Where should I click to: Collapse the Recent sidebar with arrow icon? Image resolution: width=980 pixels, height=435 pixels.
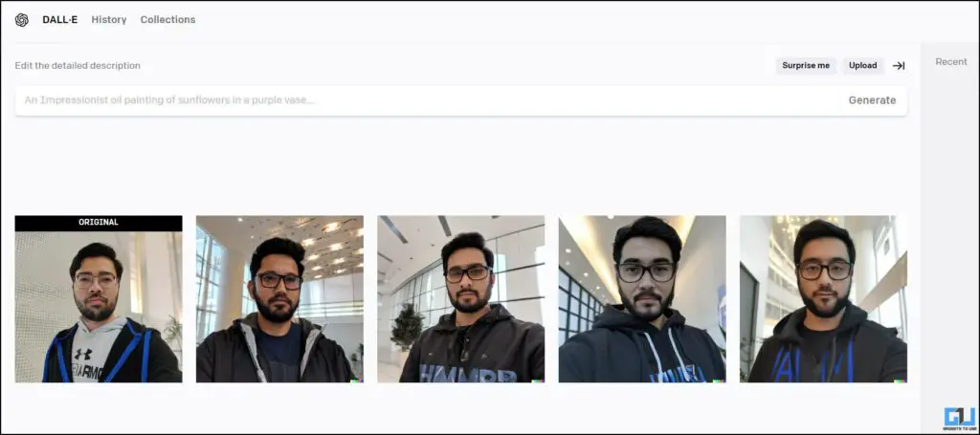point(899,66)
